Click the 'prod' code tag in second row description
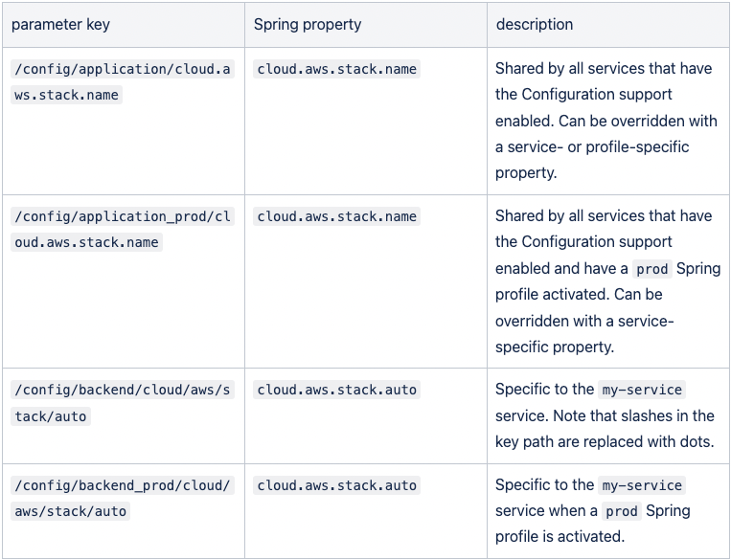 pos(652,269)
